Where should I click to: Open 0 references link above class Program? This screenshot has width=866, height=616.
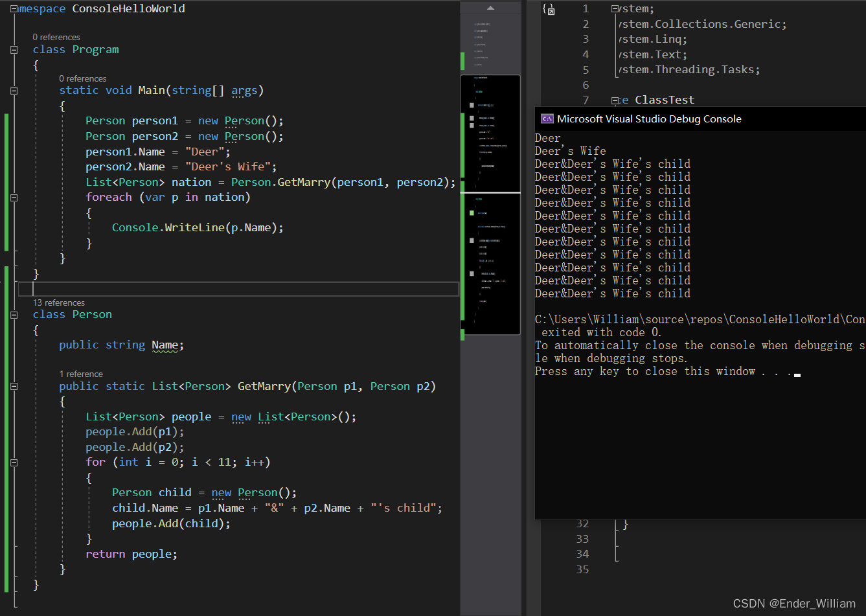[56, 37]
